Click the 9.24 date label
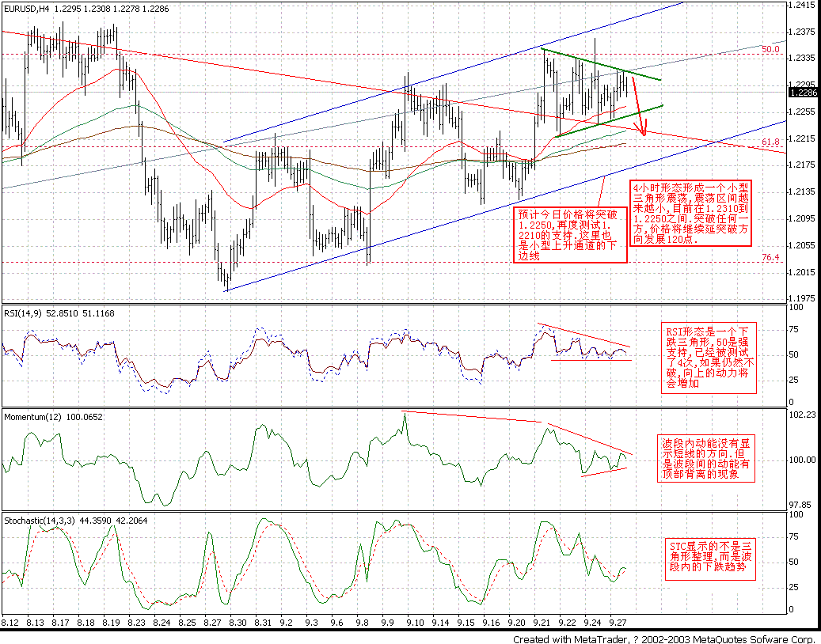 click(591, 622)
